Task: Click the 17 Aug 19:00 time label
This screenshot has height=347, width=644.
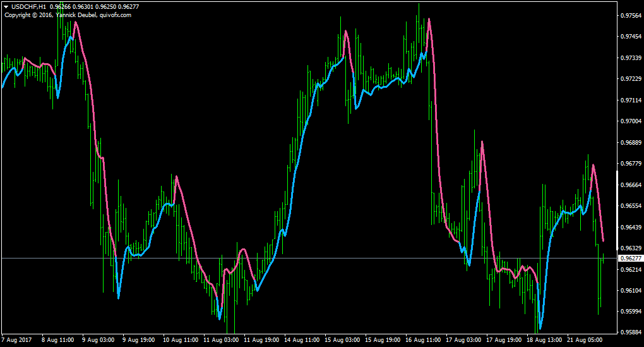Action: coord(504,340)
